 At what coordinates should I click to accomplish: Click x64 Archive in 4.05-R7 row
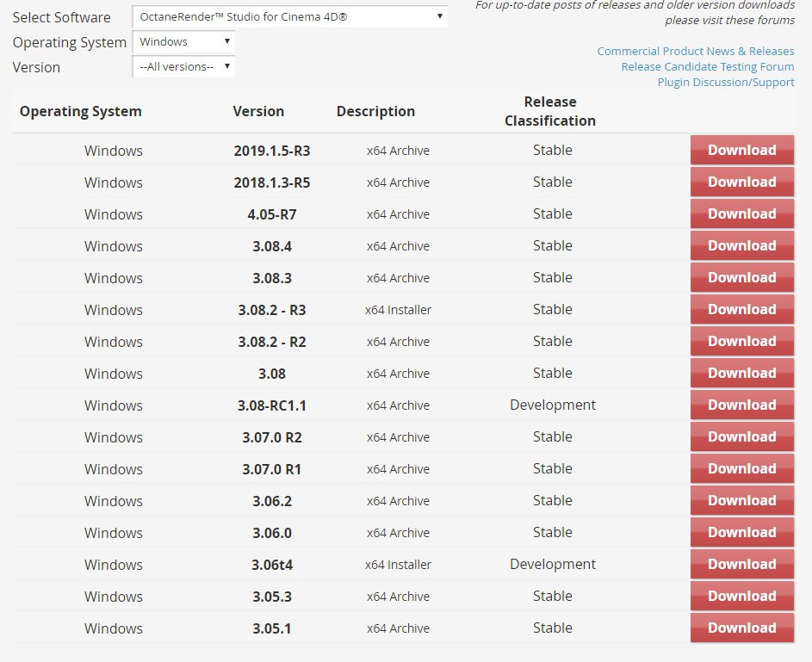[x=398, y=214]
